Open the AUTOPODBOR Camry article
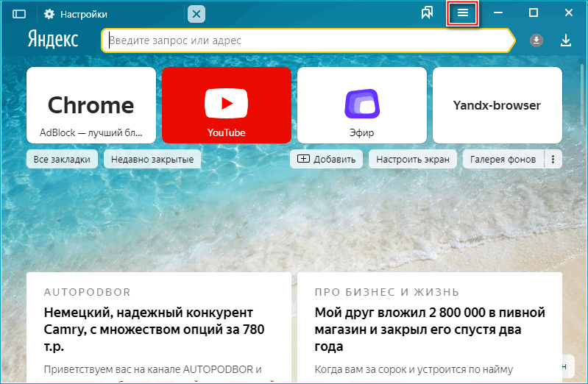 [x=154, y=330]
